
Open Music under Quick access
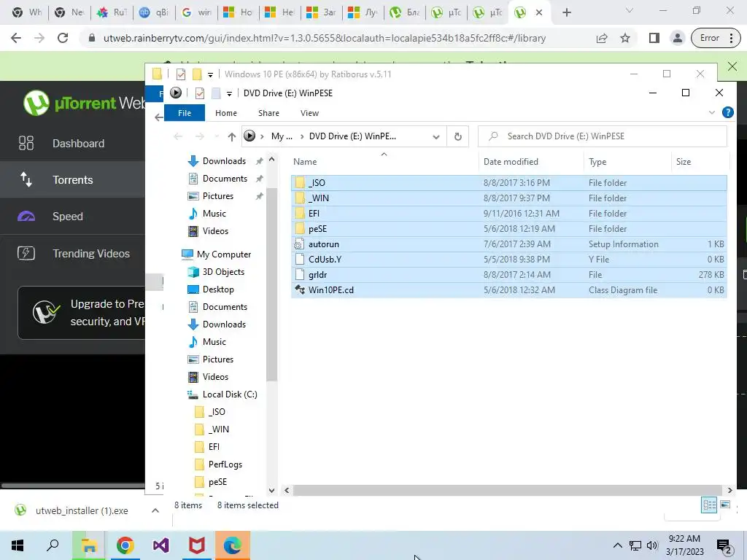click(x=214, y=214)
